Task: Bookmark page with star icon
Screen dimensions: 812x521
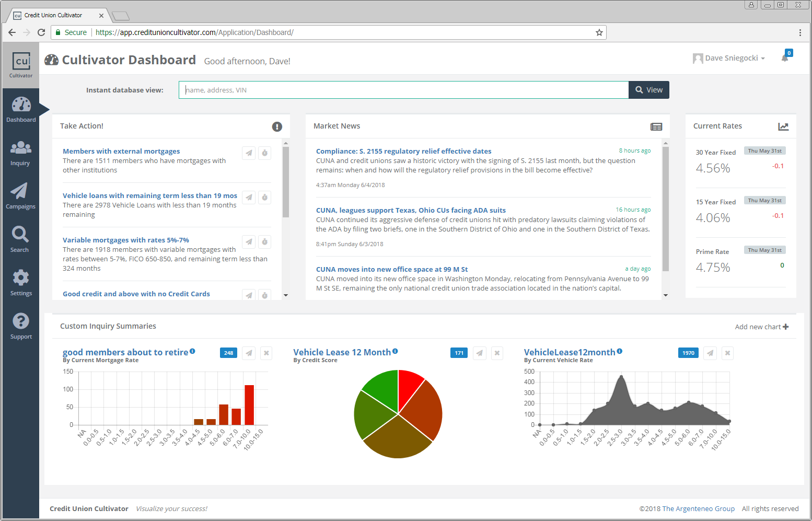Action: 599,32
